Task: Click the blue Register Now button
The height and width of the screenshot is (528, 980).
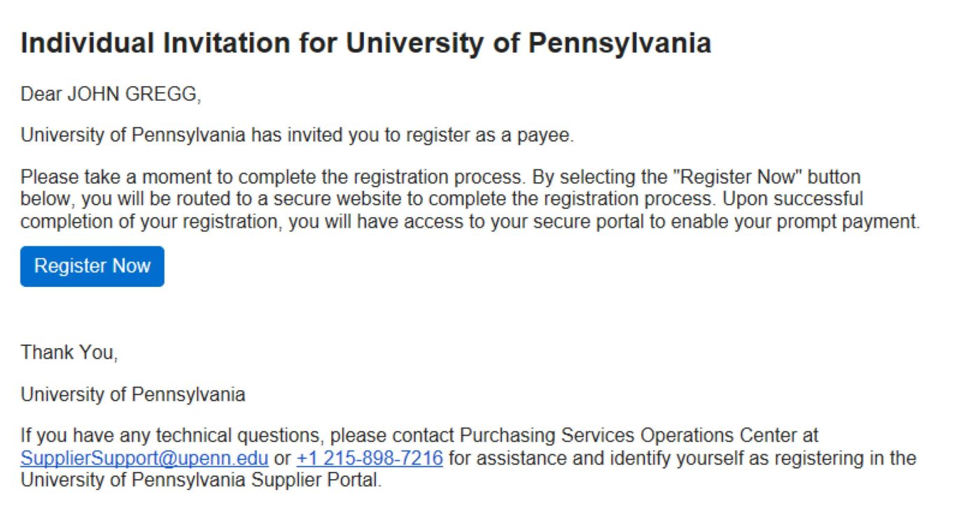Action: (x=92, y=266)
